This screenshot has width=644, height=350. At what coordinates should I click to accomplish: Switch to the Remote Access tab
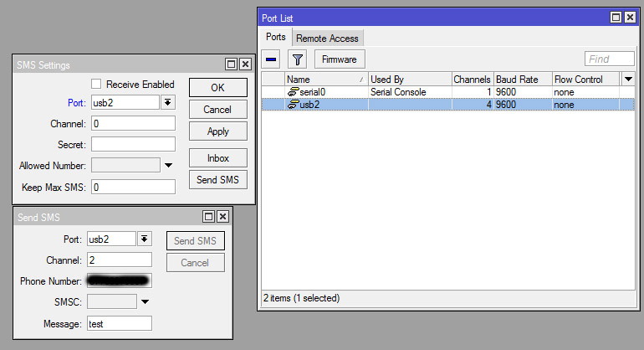(x=327, y=39)
